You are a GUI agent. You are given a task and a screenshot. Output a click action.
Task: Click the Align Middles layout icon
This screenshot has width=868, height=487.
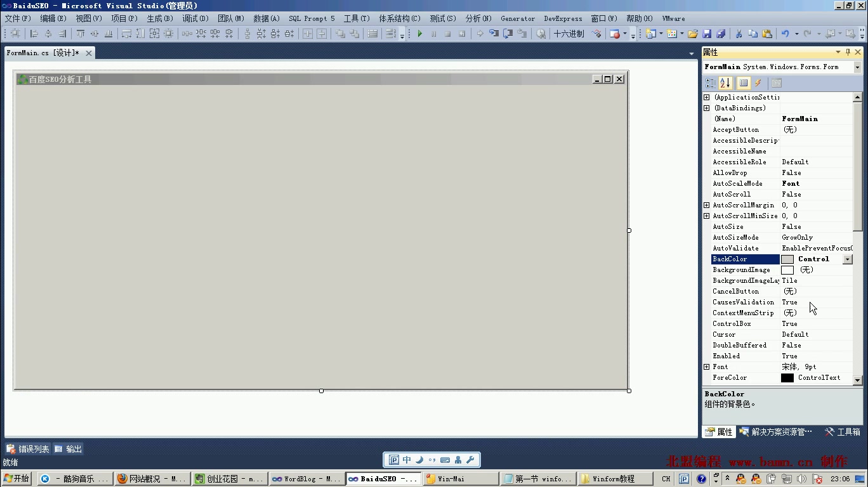tap(95, 34)
